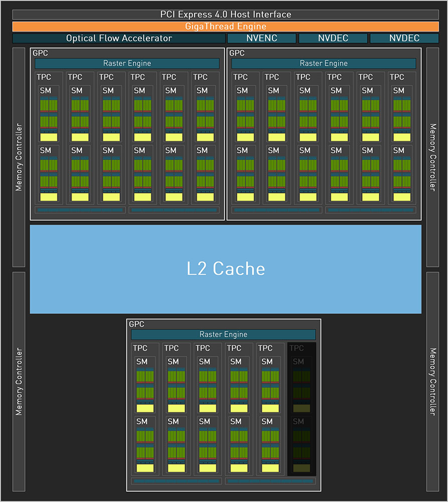Click the upper-left Memory Controller bar
The width and height of the screenshot is (448, 502).
click(x=19, y=157)
